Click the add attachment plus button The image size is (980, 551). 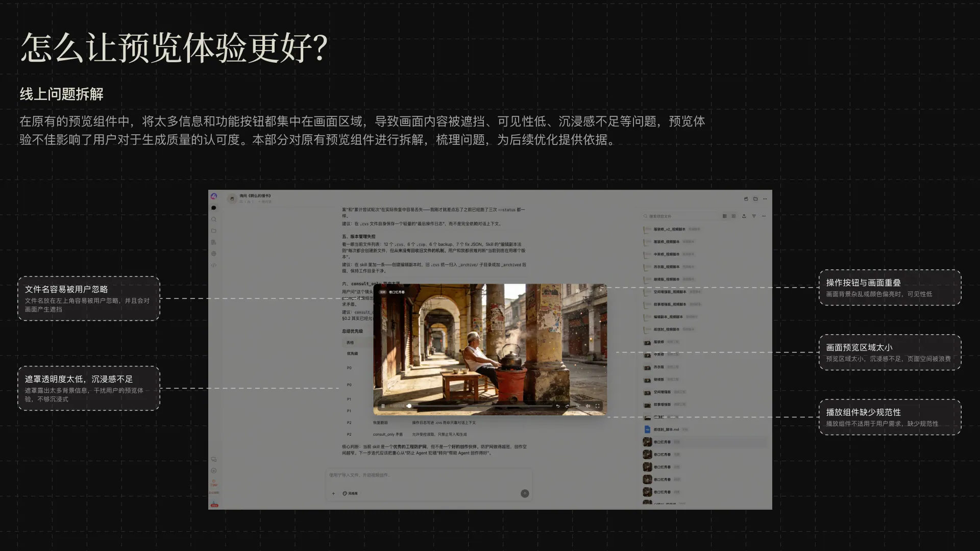[x=333, y=493]
